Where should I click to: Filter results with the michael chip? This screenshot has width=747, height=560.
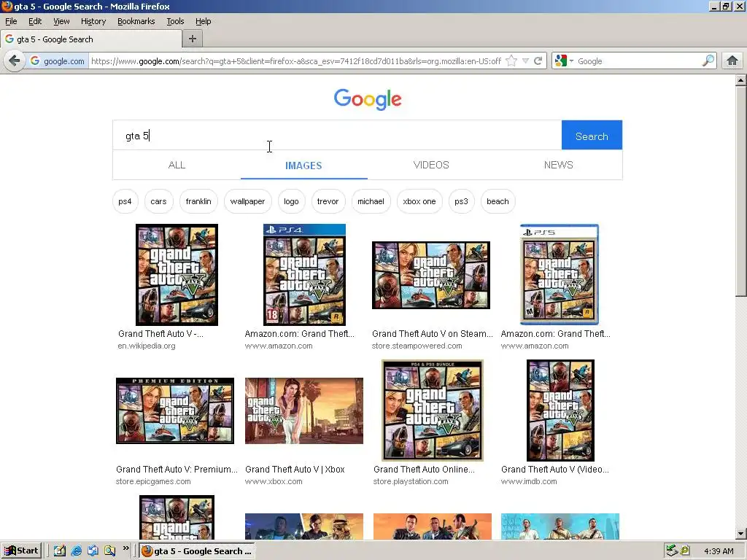371,201
